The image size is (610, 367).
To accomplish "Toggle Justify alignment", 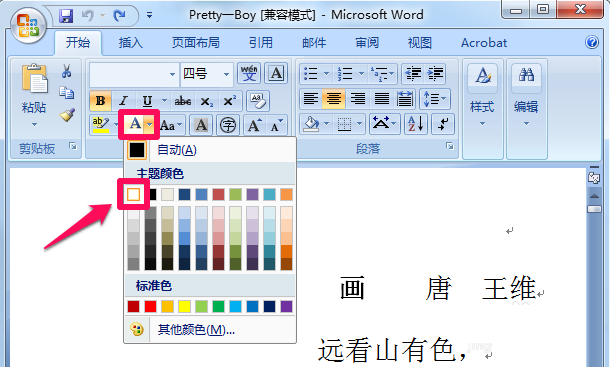I will [x=382, y=98].
